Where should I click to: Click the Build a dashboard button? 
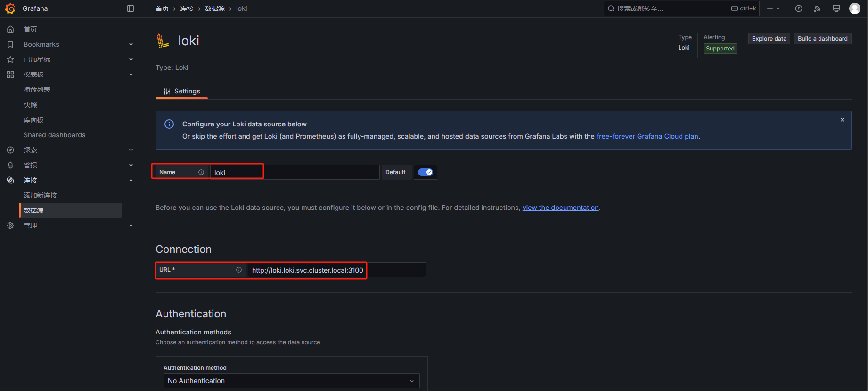click(823, 39)
